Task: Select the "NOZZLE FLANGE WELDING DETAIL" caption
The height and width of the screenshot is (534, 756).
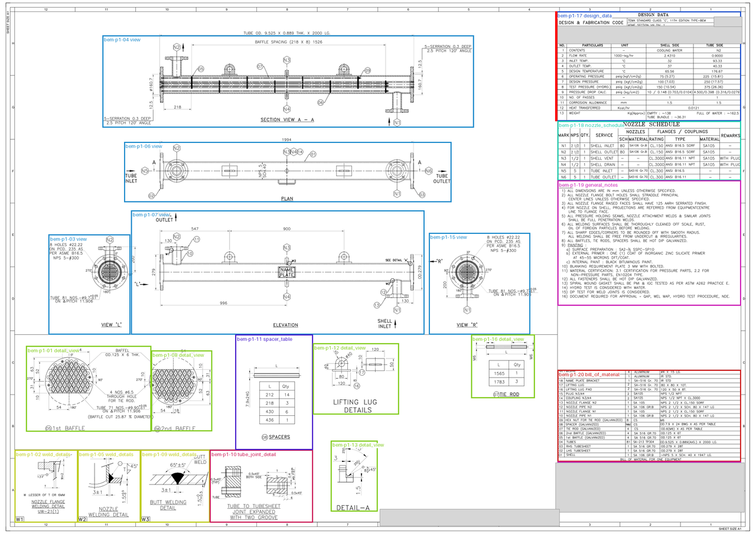Action: [x=48, y=505]
